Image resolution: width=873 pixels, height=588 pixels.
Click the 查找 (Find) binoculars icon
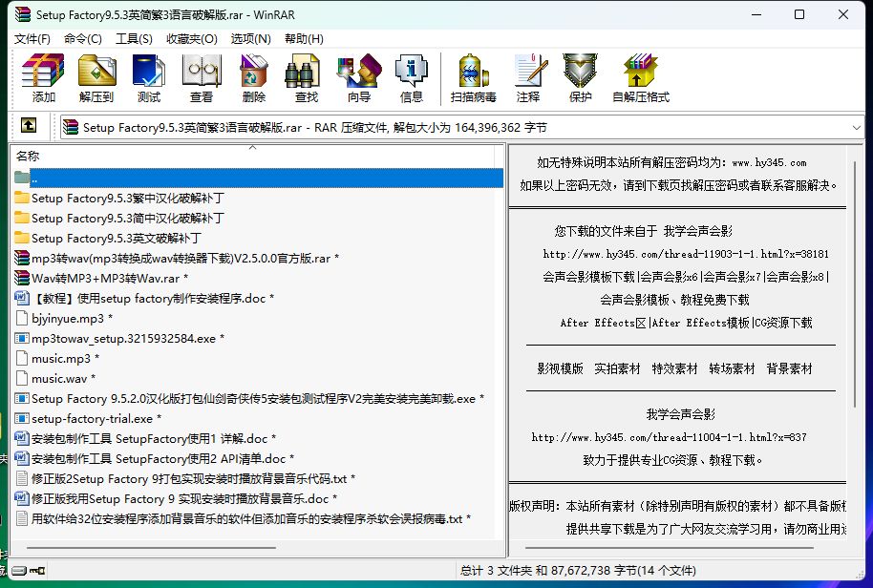coord(302,71)
